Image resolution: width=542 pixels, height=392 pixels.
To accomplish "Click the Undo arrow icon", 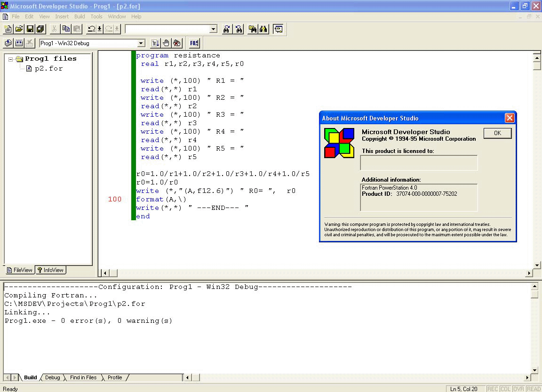I will [x=91, y=29].
